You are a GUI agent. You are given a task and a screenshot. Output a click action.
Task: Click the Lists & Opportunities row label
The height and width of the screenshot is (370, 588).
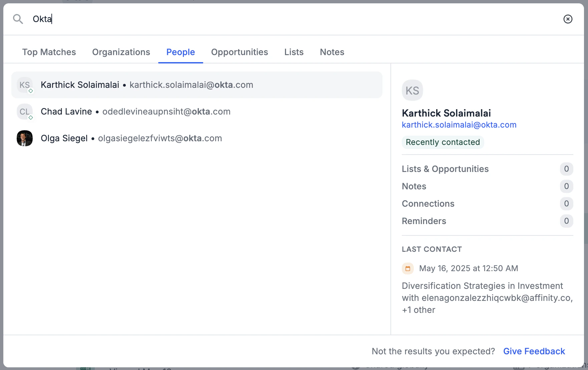click(445, 169)
